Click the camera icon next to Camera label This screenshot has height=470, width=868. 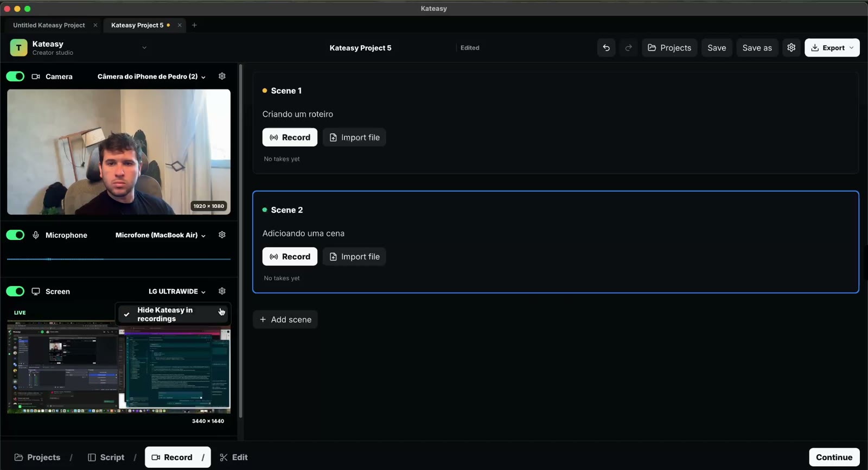pyautogui.click(x=36, y=77)
